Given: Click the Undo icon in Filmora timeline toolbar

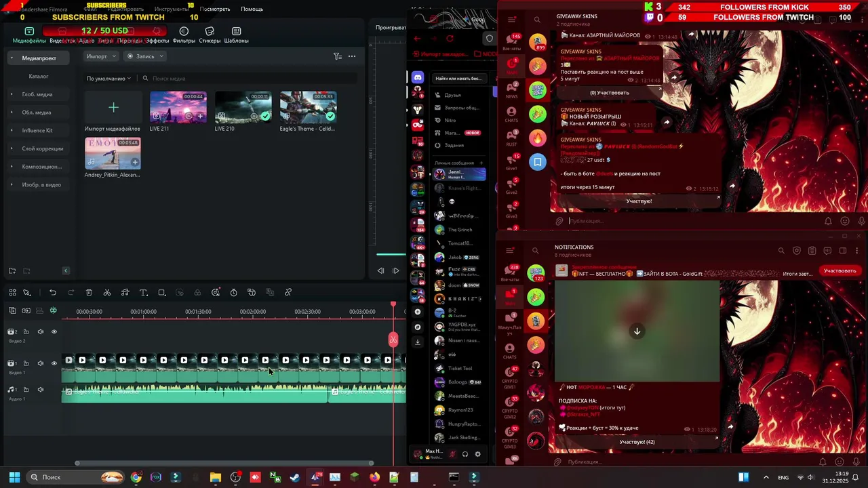Looking at the screenshot, I should point(53,293).
